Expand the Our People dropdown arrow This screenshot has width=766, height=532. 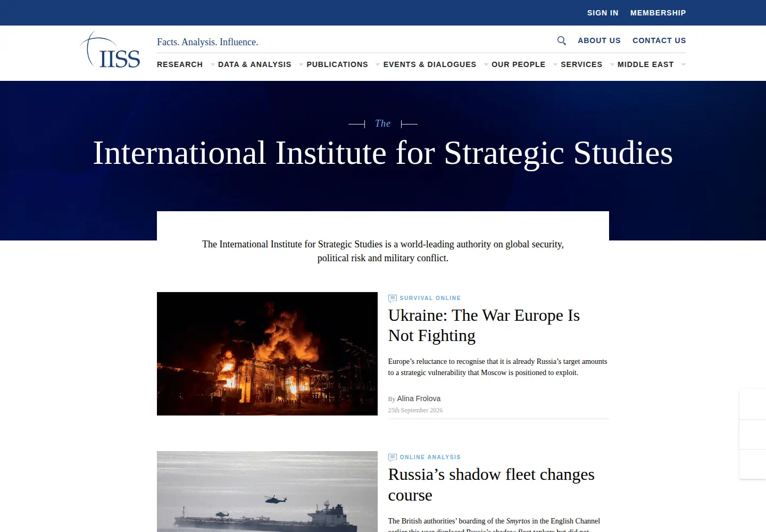[x=555, y=65]
